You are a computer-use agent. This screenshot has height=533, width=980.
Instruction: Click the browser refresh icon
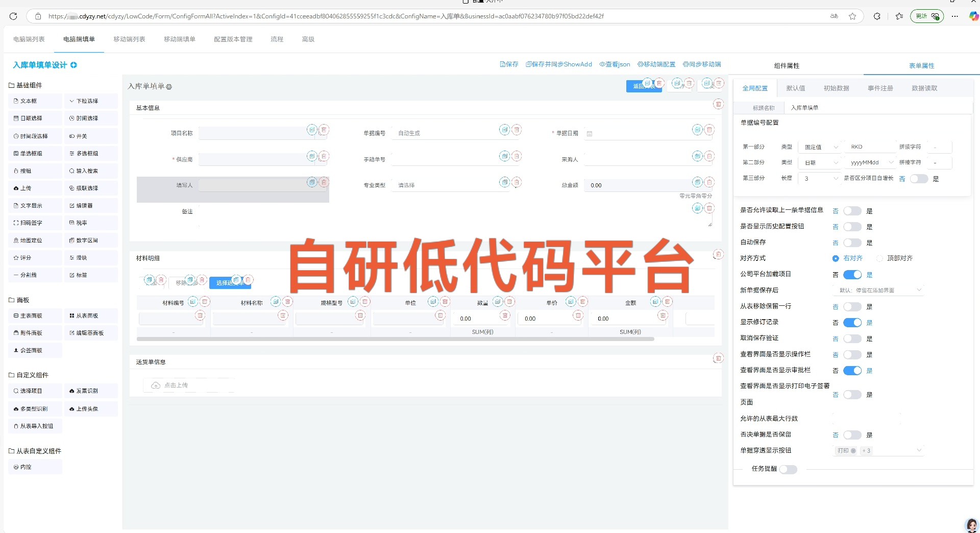click(x=13, y=16)
